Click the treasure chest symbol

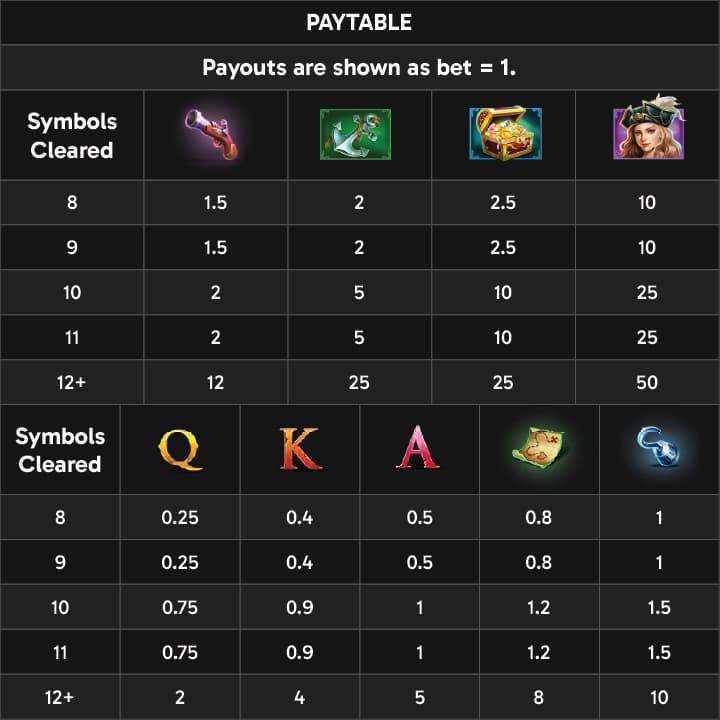point(505,134)
